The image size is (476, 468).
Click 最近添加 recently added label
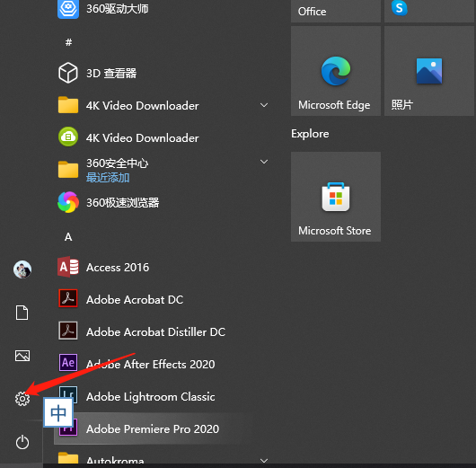[x=108, y=178]
